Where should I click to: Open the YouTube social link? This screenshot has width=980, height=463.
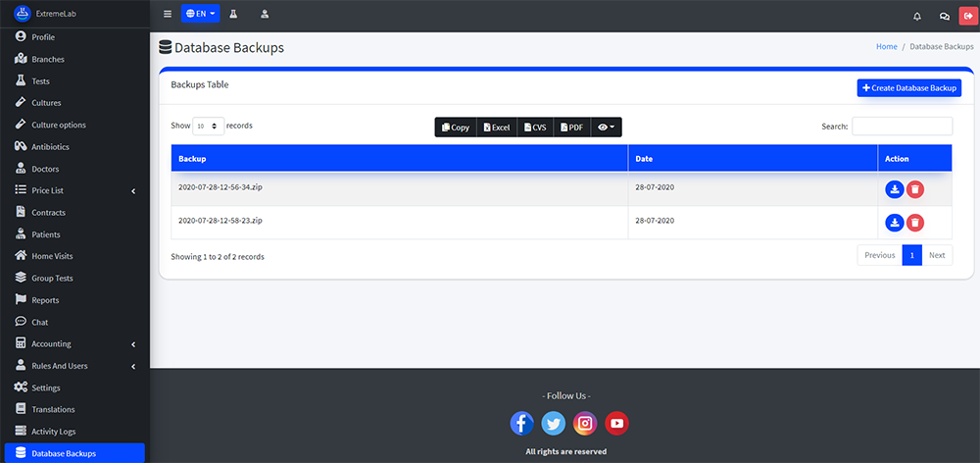(616, 423)
